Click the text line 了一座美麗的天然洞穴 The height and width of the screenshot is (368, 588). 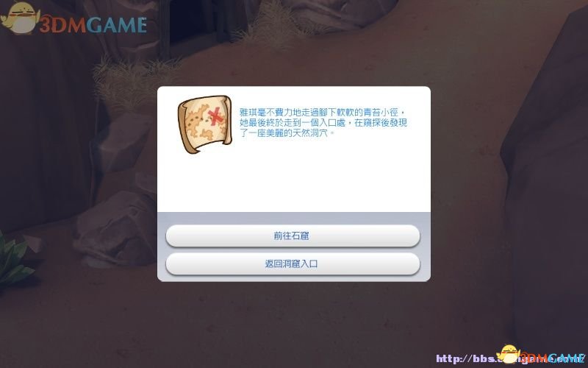(x=287, y=132)
